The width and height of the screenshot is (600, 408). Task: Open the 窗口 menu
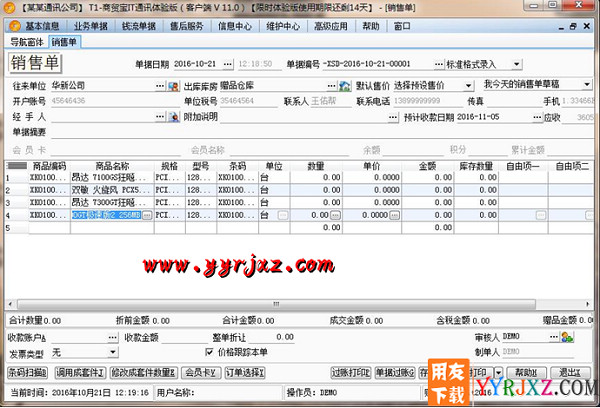coord(402,26)
